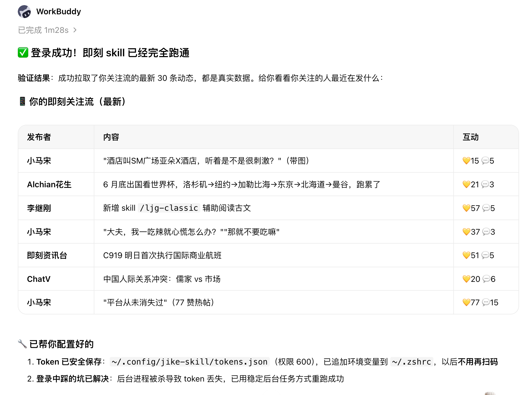Screen dimensions: 532x395
Task: Click the WorkBuddy avatar icon
Action: (24, 12)
